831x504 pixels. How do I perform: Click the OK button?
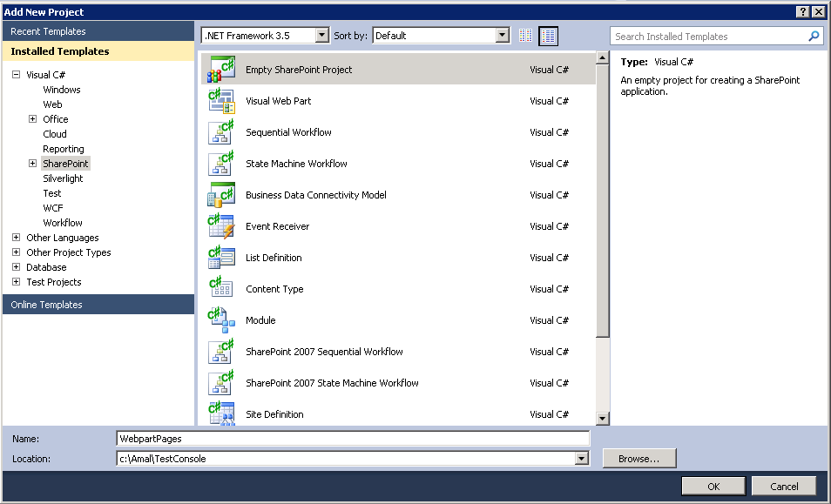713,486
